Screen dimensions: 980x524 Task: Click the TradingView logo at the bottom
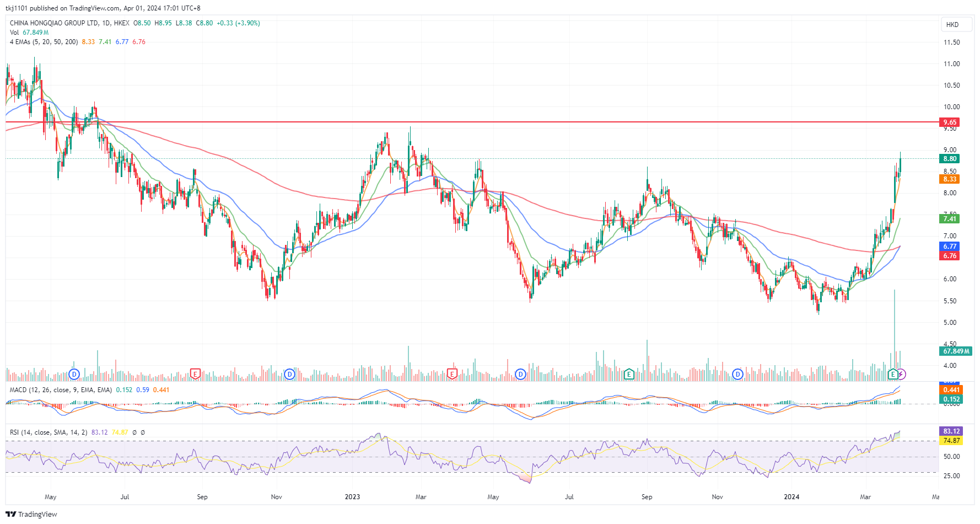(x=31, y=514)
